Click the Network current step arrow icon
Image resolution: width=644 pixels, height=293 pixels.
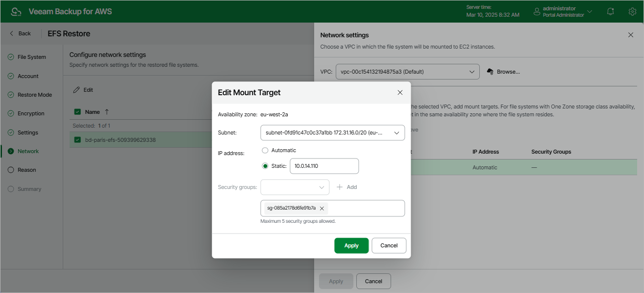click(11, 151)
